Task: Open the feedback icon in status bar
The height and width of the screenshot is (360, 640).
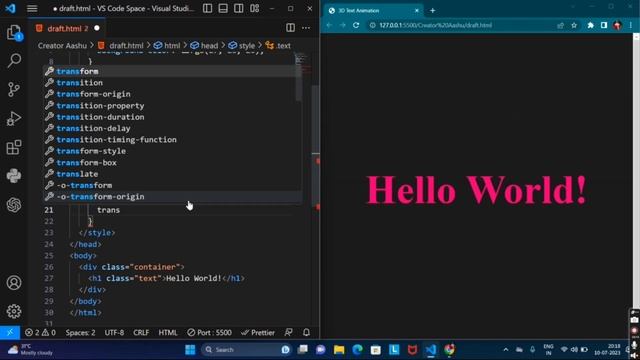Action: click(x=289, y=333)
